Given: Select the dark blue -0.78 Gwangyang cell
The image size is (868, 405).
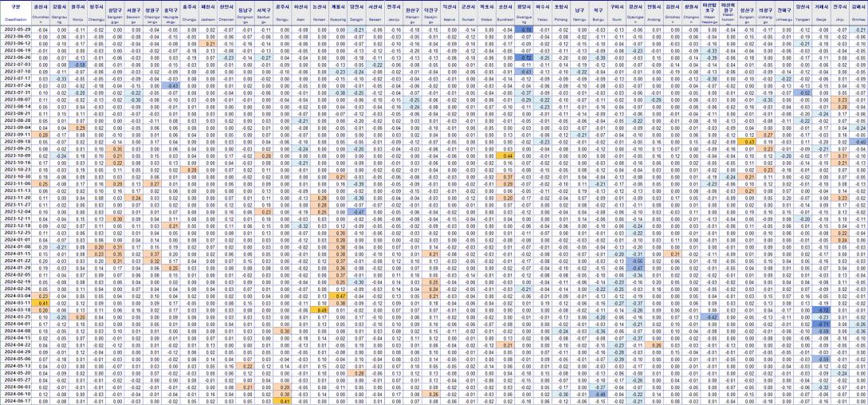Looking at the screenshot, I should [524, 29].
